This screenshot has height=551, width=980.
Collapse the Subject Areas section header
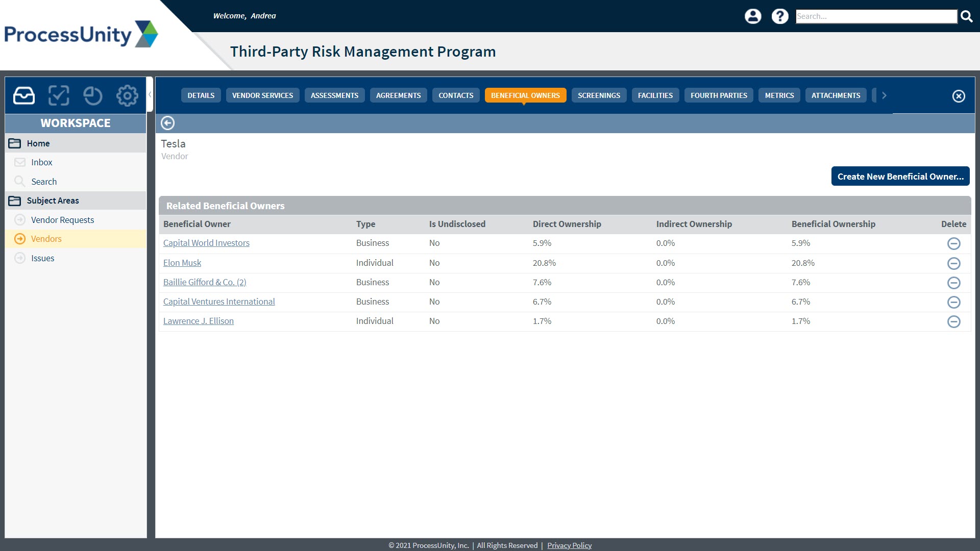(76, 201)
